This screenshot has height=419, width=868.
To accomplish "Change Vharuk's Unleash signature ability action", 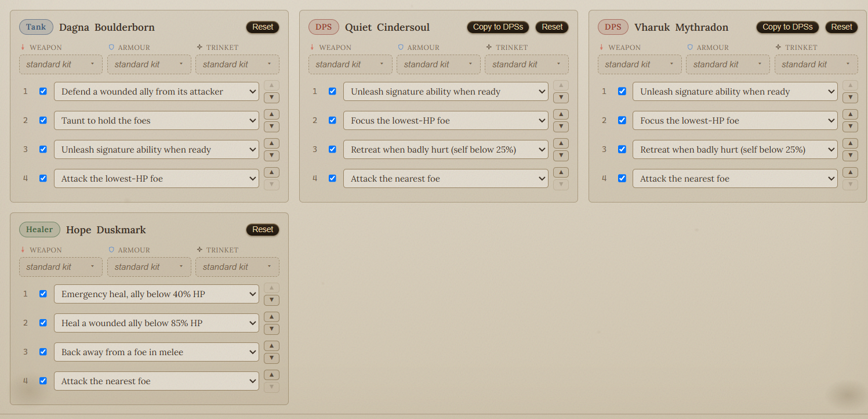I will (735, 92).
